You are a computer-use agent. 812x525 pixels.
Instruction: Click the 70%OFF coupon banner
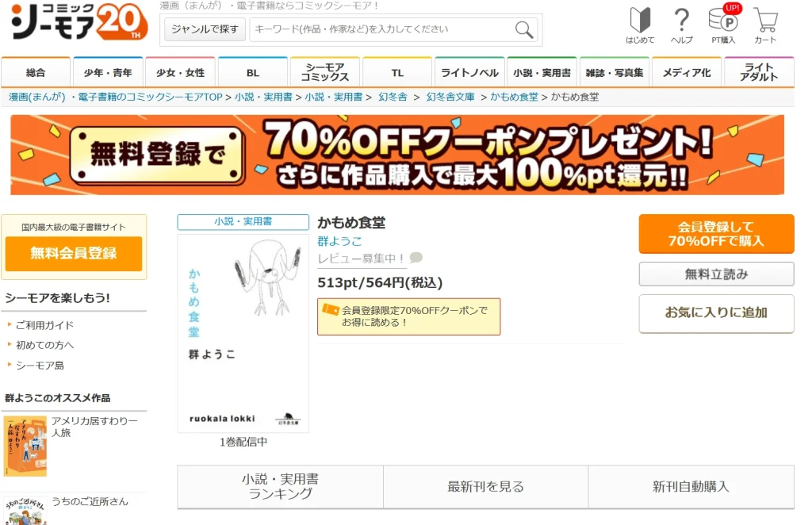397,155
